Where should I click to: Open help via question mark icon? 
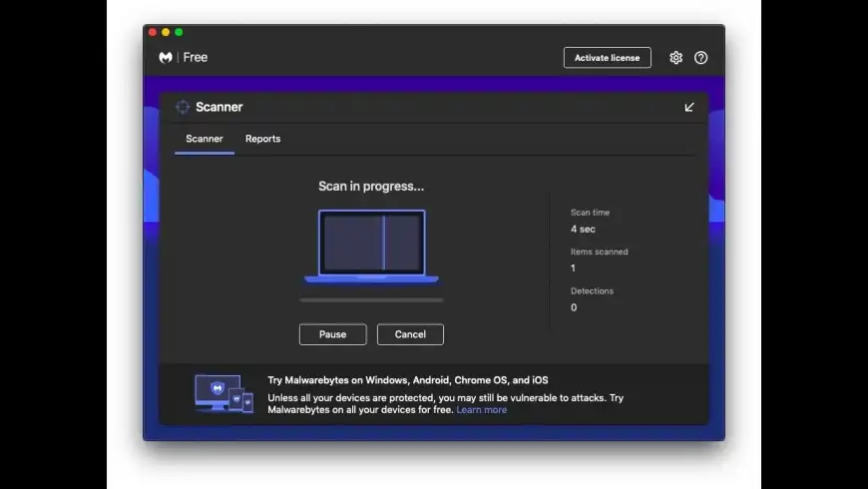pos(700,58)
